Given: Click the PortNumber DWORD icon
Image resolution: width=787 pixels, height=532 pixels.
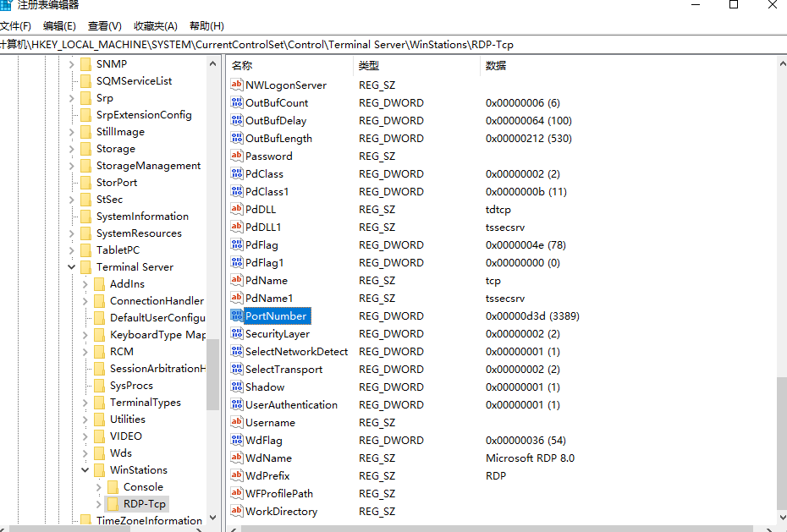Looking at the screenshot, I should click(237, 315).
